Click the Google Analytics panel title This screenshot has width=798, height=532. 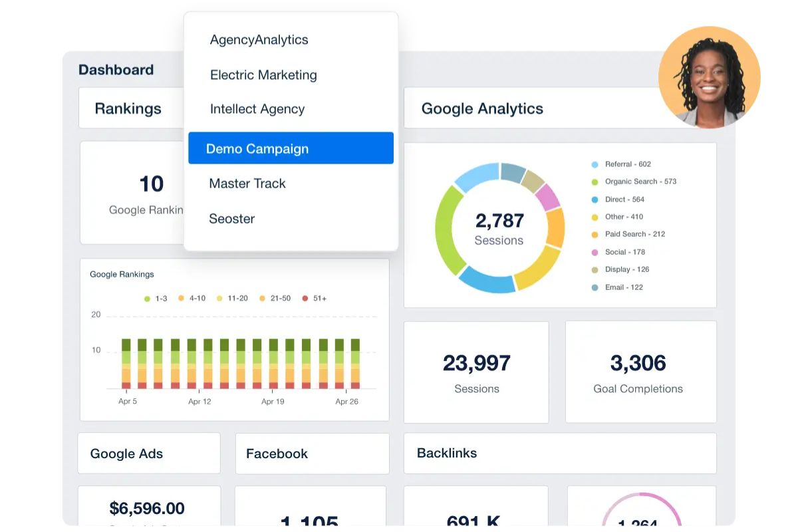(482, 108)
